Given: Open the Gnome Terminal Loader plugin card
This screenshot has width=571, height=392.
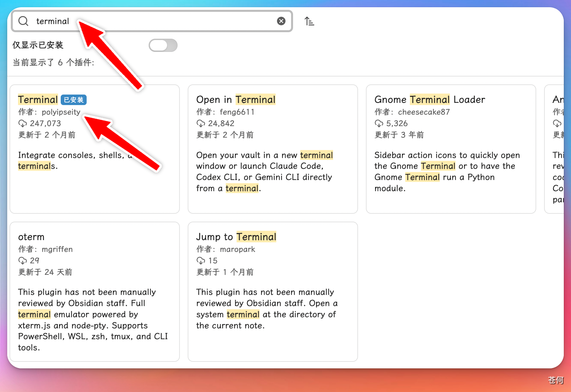Looking at the screenshot, I should tap(451, 149).
